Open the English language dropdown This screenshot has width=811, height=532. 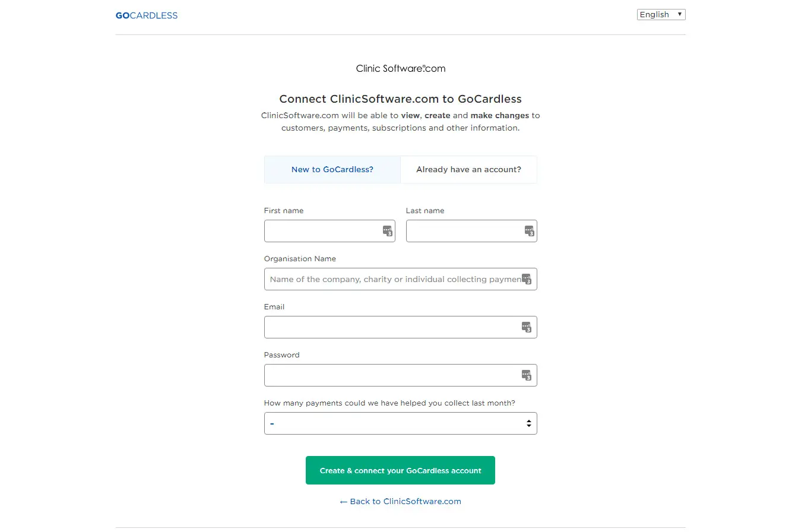click(x=661, y=15)
